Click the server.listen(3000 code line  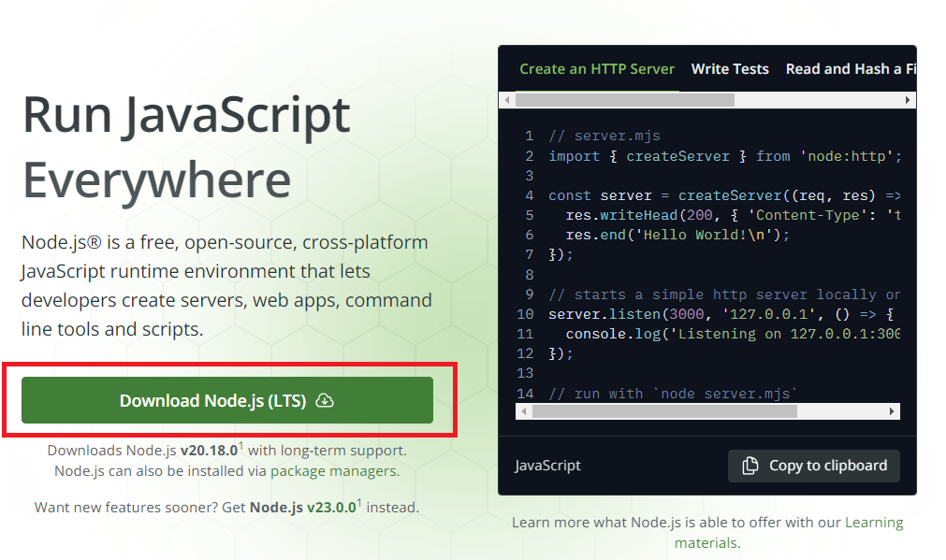coord(721,314)
